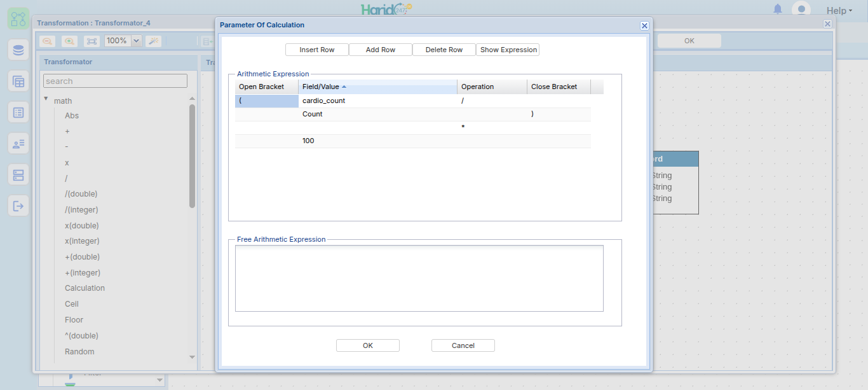Cancel the Parameter Of Calculation dialog
This screenshot has width=868, height=390.
[x=463, y=345]
